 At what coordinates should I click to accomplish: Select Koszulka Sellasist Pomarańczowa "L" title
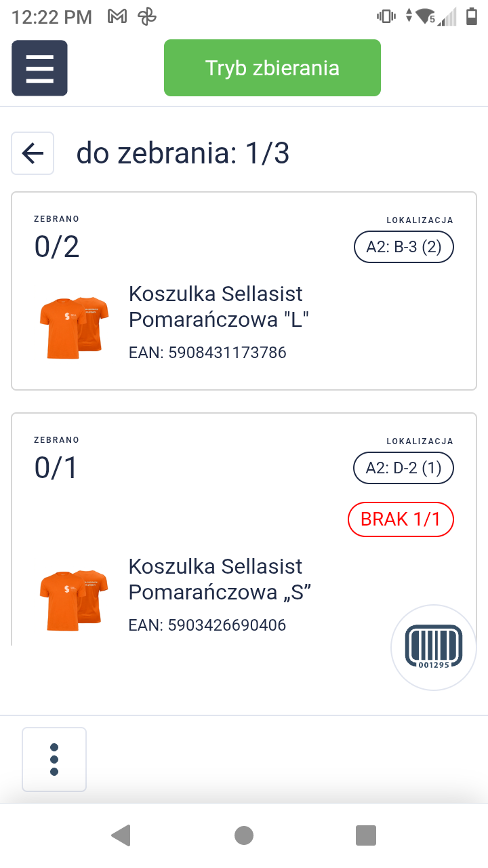219,307
